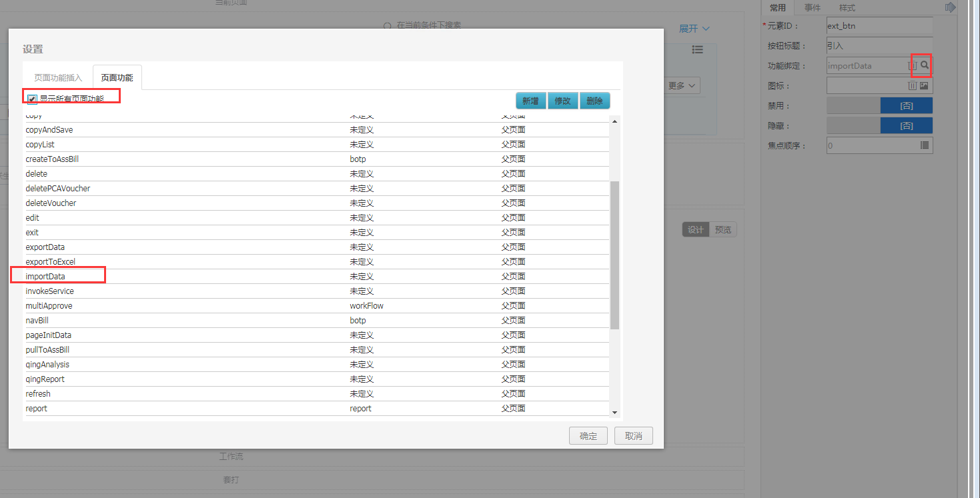Click the magnifier icon beside importData binding field
Viewport: 980px width, 498px height.
(923, 65)
